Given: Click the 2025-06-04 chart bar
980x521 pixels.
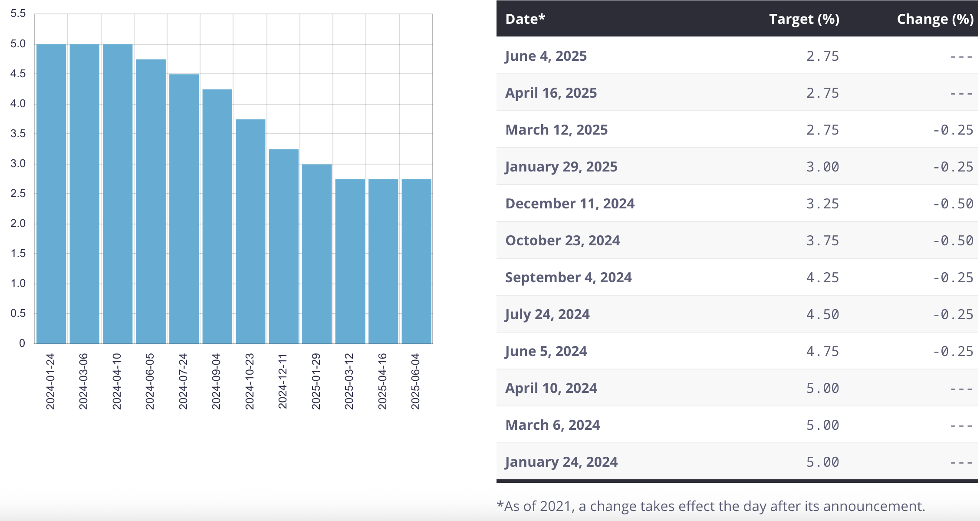Looking at the screenshot, I should [x=416, y=261].
